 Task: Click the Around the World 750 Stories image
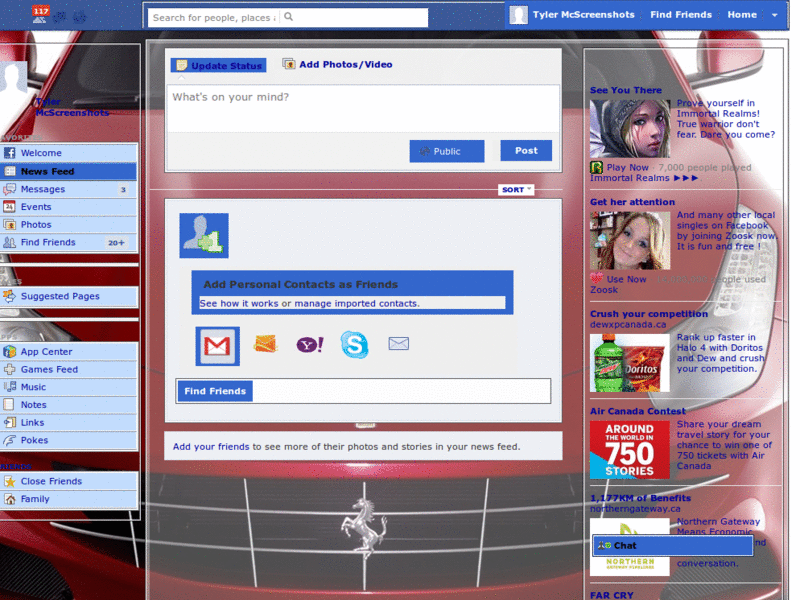point(630,449)
